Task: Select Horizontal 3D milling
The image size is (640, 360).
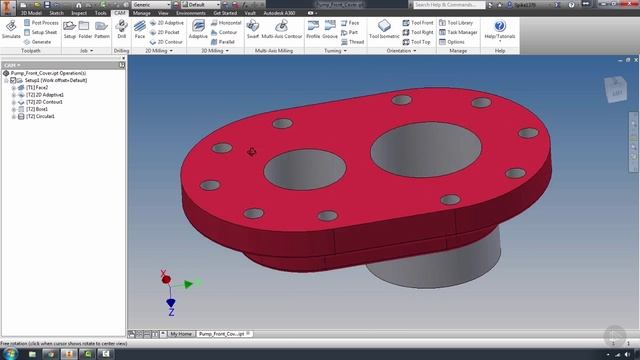Action: (226, 23)
